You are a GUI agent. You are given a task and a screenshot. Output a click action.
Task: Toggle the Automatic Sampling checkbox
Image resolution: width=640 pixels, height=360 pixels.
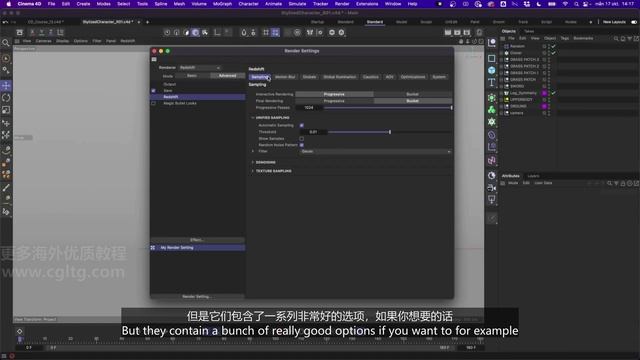302,125
